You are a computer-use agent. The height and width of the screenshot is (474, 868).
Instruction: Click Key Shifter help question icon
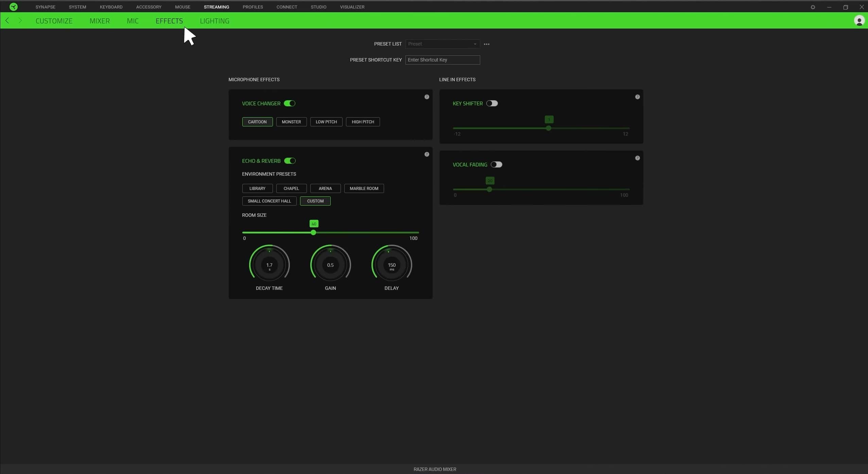tap(637, 97)
